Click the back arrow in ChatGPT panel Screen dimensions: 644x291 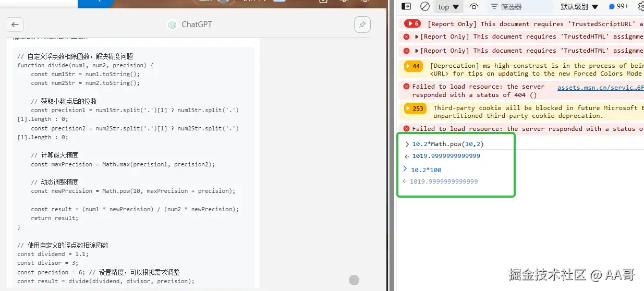[15, 25]
